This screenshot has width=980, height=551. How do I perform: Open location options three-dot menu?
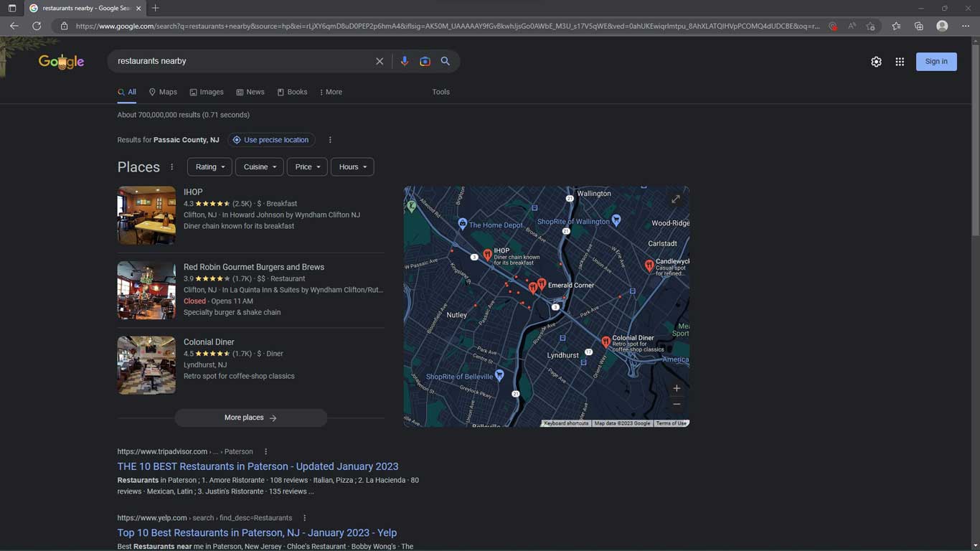click(x=330, y=140)
